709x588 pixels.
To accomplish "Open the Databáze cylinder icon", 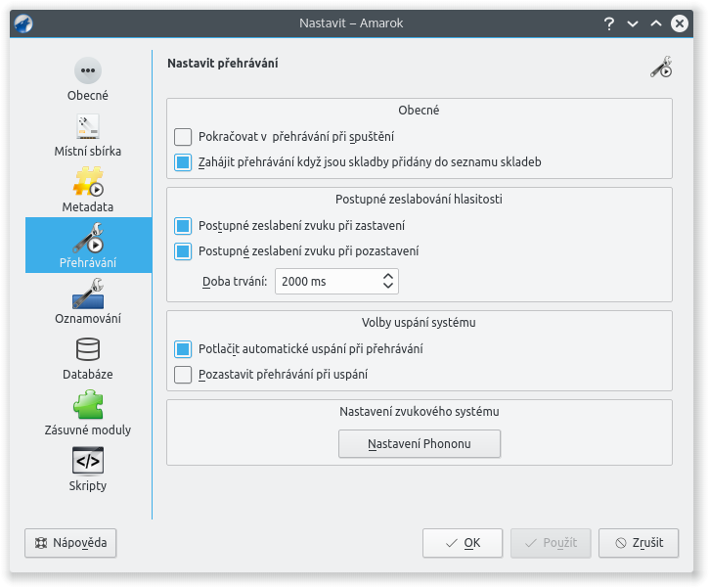I will 88,348.
